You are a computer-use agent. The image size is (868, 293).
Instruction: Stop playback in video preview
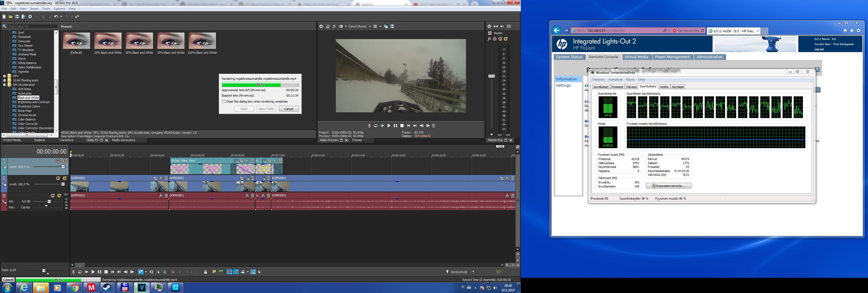pos(402,126)
